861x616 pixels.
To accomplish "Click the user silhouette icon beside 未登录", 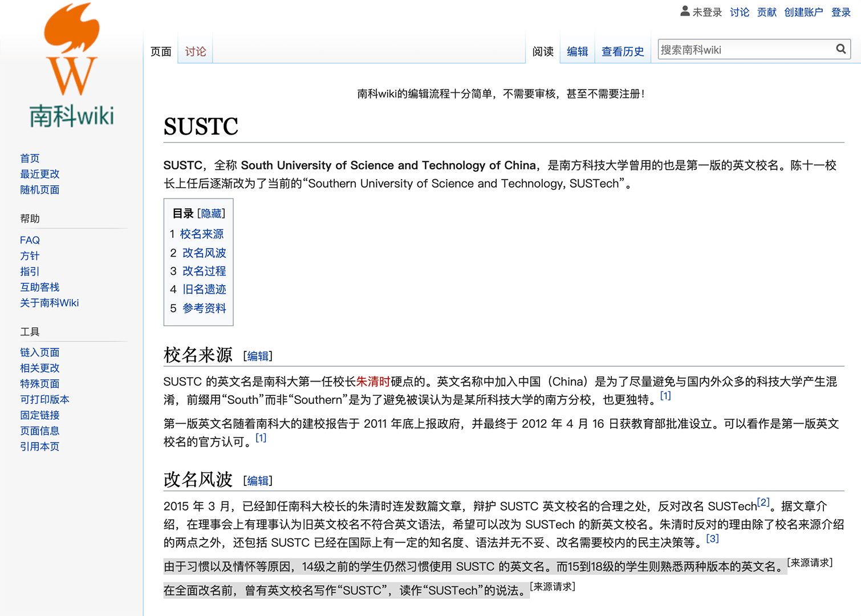I will (684, 11).
